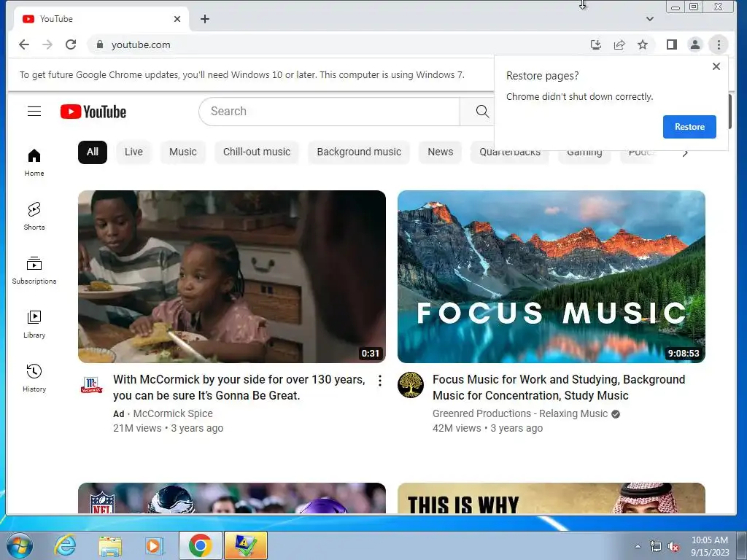Select Chill-out music chip
This screenshot has height=560, width=747.
tap(256, 152)
